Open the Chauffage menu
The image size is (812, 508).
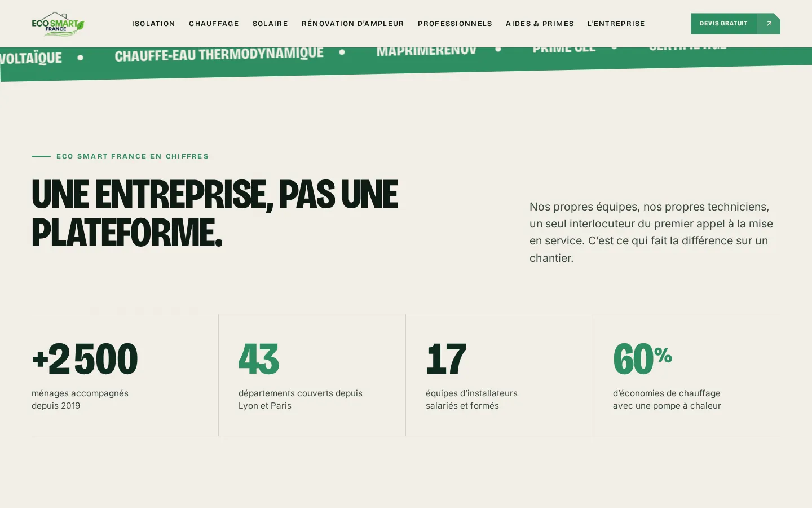[214, 24]
